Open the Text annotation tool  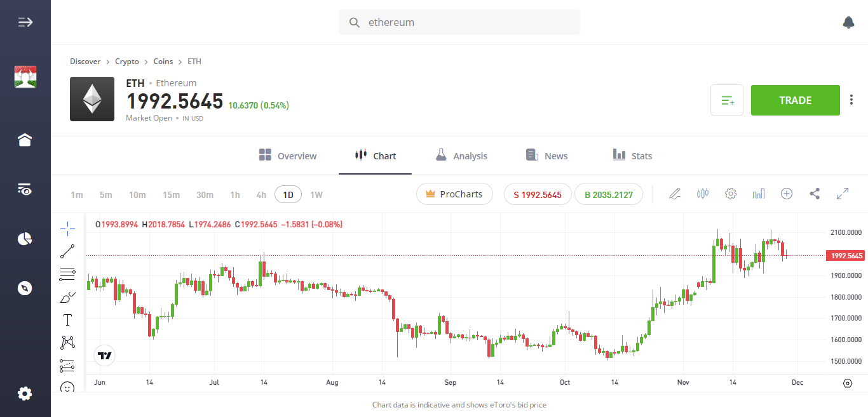coord(67,319)
